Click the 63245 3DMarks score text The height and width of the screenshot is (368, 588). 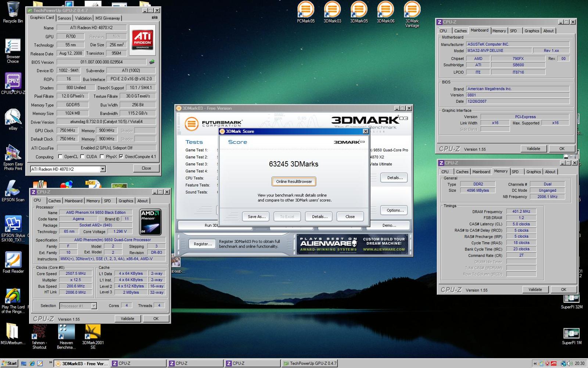(294, 164)
